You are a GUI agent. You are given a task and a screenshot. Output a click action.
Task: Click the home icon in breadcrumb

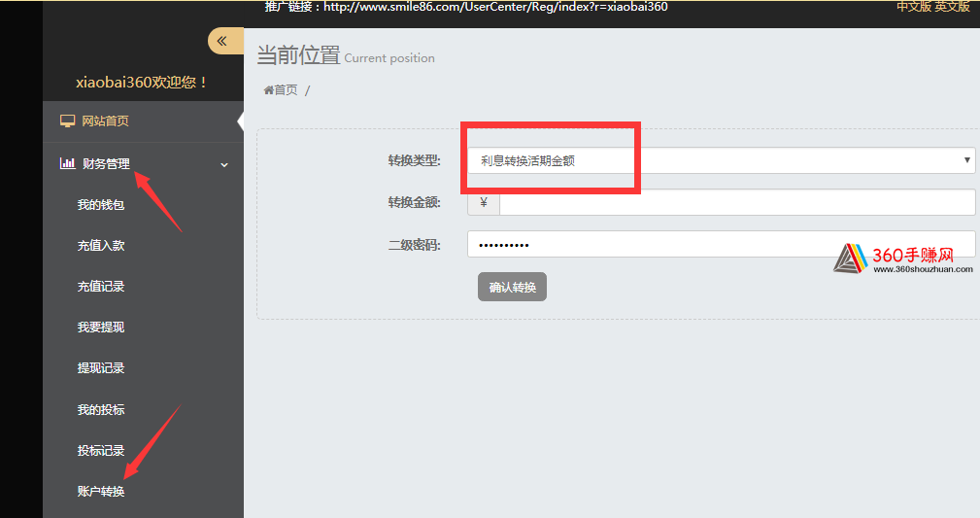coord(269,90)
